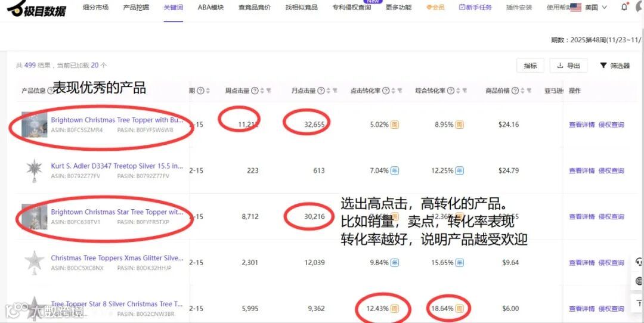Click the $24.79 price cell
Screen dimensions: 644x323
click(509, 170)
